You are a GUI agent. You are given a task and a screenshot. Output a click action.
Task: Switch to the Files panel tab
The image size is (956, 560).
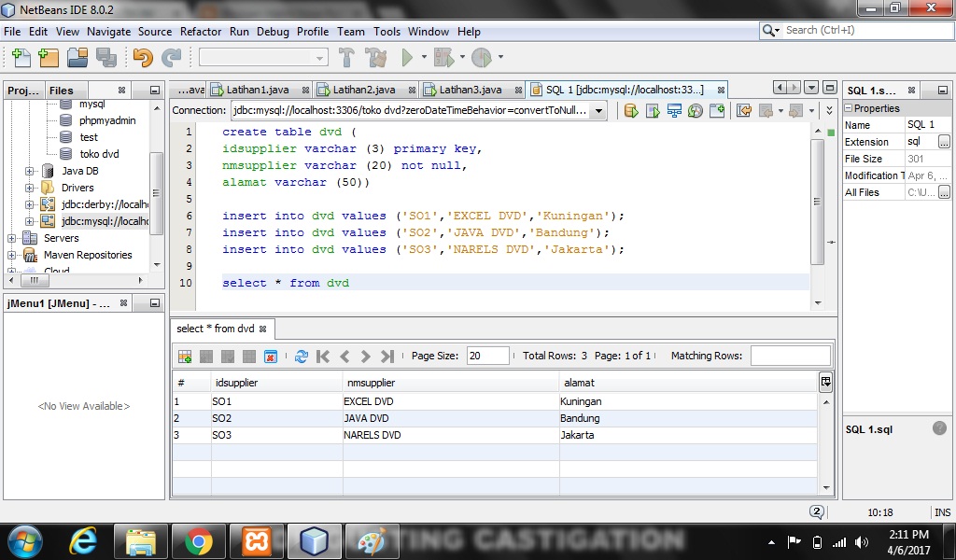point(61,91)
